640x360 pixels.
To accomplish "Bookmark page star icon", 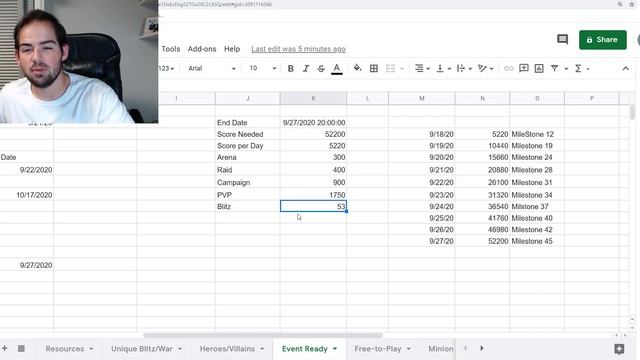I will [631, 4].
